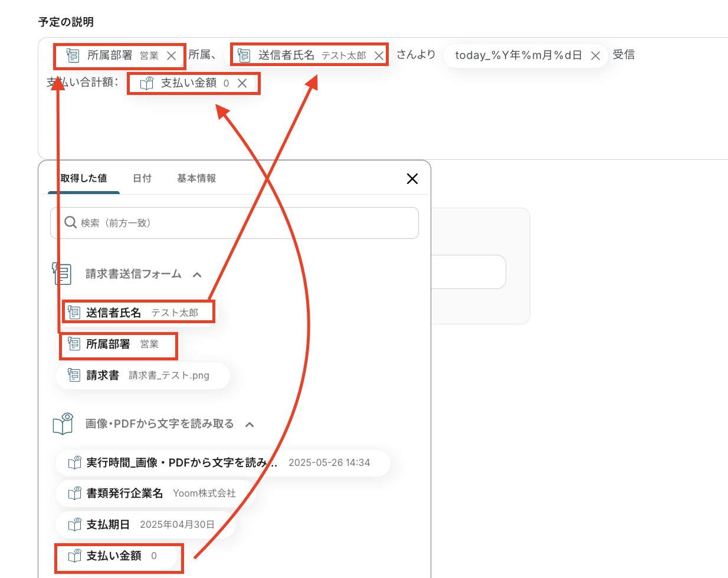Insert the 請求書 請求書_テスト.png value

pos(142,375)
